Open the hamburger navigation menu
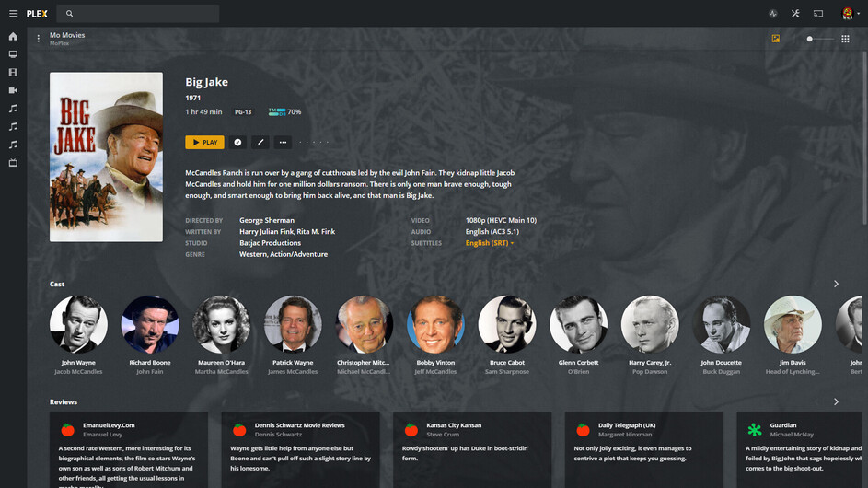The width and height of the screenshot is (868, 488). (13, 13)
